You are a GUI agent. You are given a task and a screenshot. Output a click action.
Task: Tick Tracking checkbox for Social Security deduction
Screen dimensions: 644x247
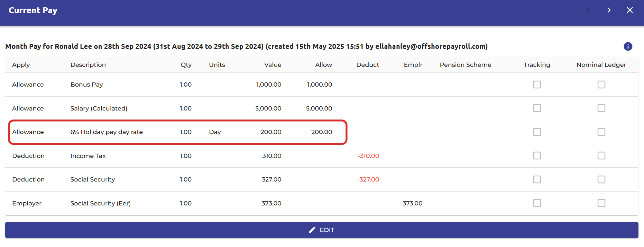(x=537, y=179)
